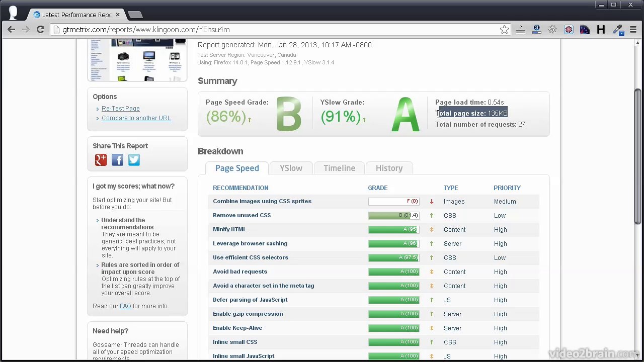Click the A (97.5) grade bar
644x362 pixels.
(394, 257)
